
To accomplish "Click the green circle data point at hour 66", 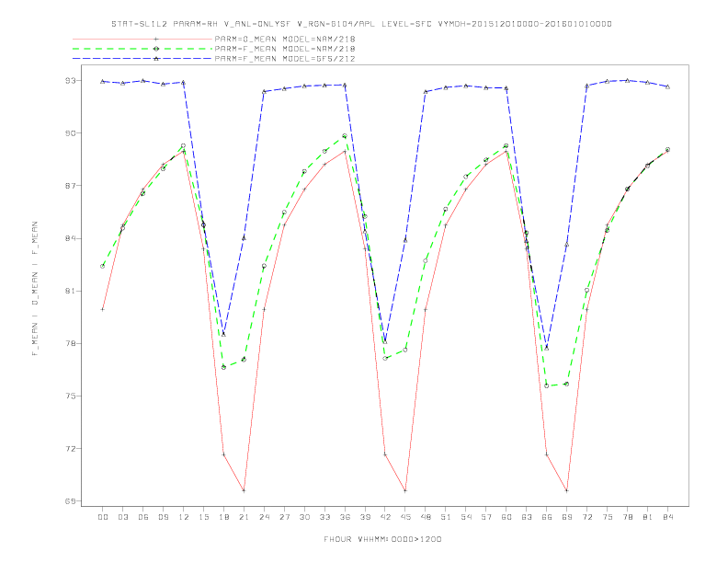I will pyautogui.click(x=547, y=385).
